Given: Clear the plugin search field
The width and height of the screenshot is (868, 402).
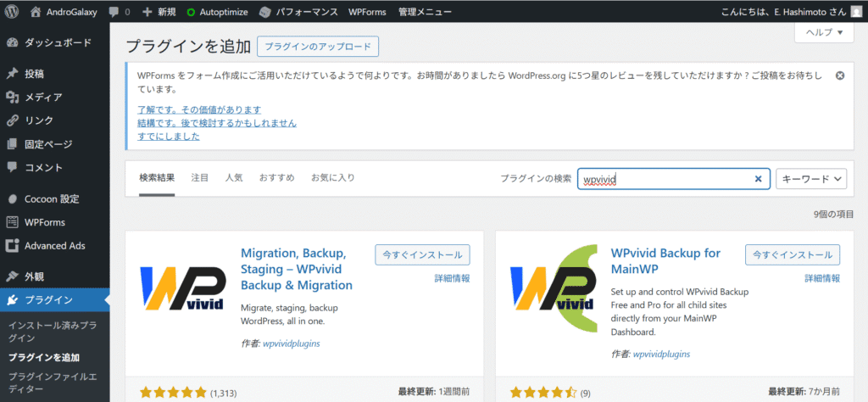Looking at the screenshot, I should (x=759, y=179).
